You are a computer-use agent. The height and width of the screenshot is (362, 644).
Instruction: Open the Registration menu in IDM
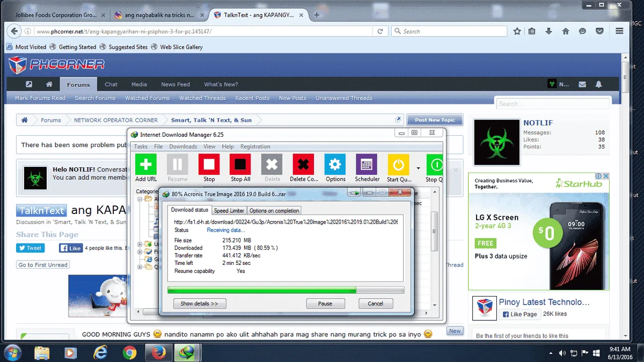[x=255, y=146]
